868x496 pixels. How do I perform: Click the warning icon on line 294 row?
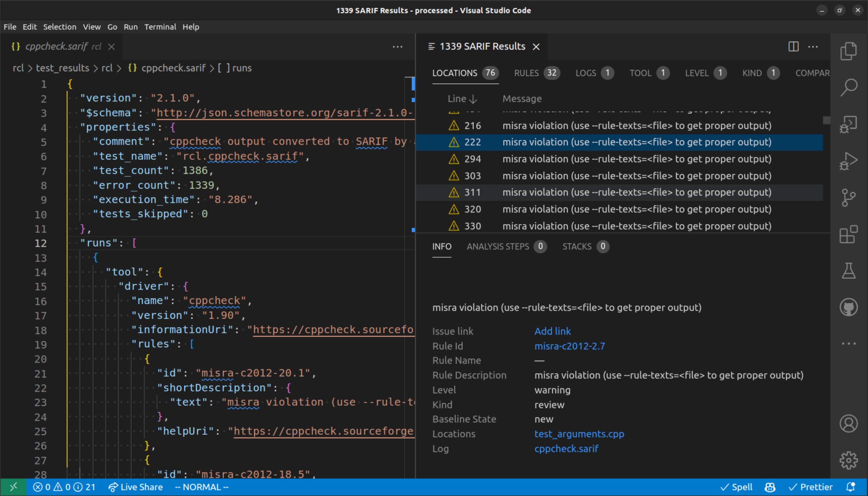coord(454,159)
